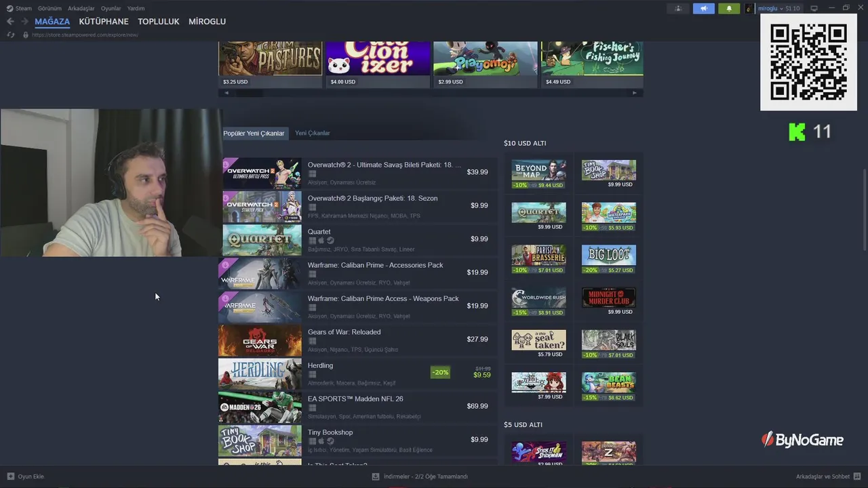
Task: Click the -20% discount badge on Herdling
Action: point(440,372)
